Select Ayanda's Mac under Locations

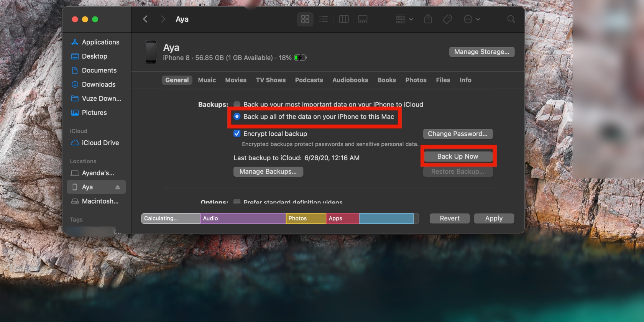(x=96, y=173)
